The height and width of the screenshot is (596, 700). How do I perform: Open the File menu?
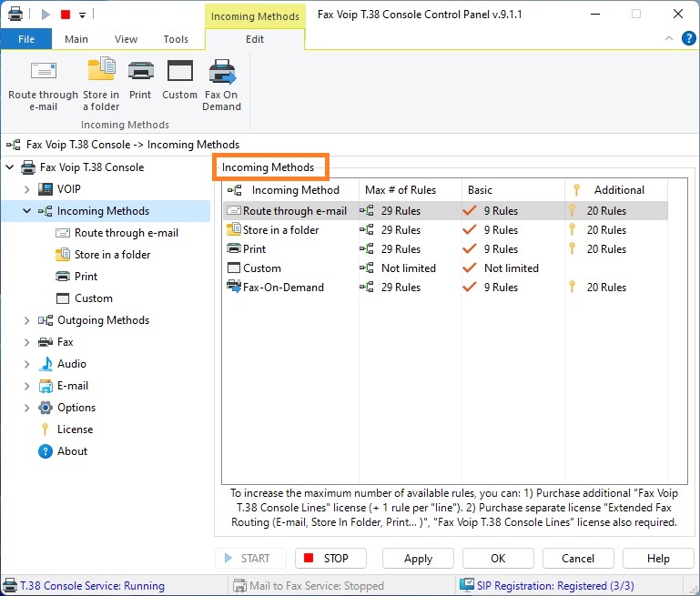[26, 39]
